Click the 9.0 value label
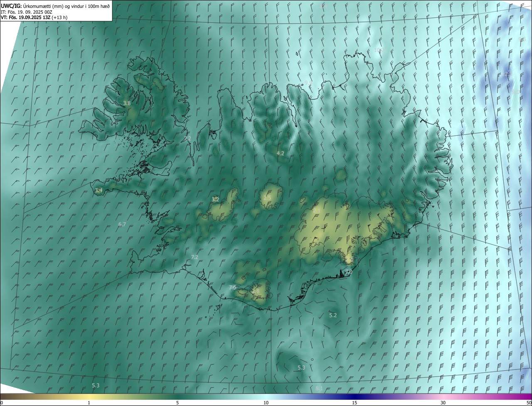532x406 pixels. [516, 92]
